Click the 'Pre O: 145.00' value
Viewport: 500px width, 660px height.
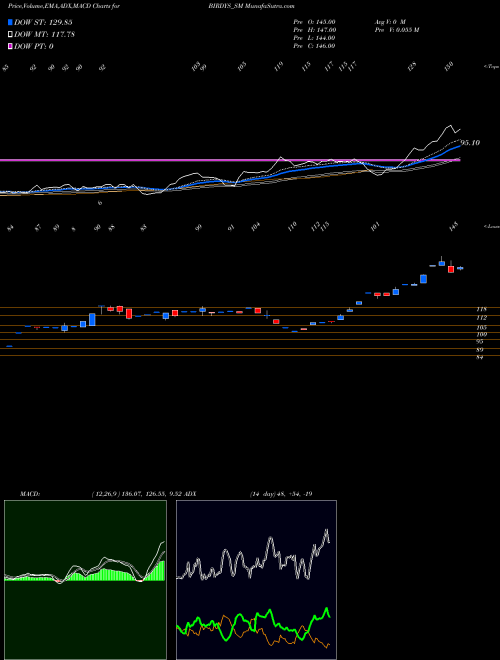(x=314, y=22)
